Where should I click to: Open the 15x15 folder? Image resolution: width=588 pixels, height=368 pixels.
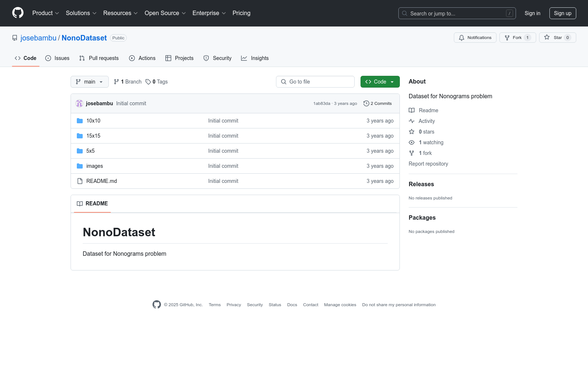click(x=93, y=136)
